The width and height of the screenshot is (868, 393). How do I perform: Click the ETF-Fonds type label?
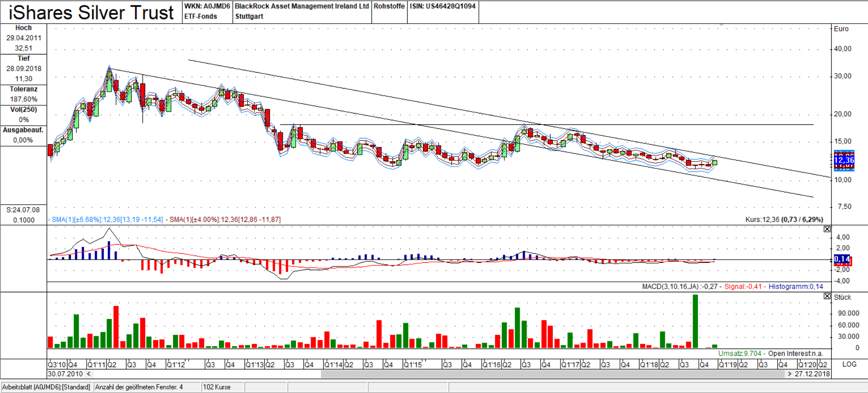click(200, 16)
